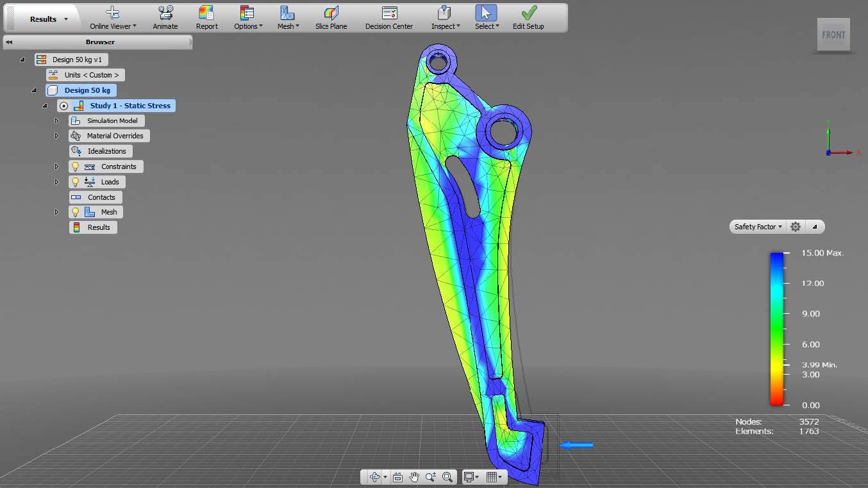Open the Mesh menu label

[288, 26]
